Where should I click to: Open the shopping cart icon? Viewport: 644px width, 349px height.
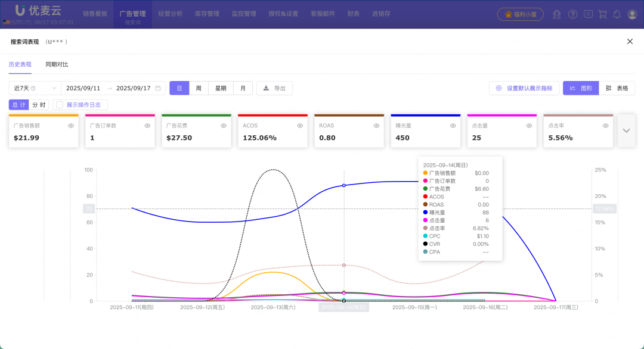pyautogui.click(x=602, y=14)
